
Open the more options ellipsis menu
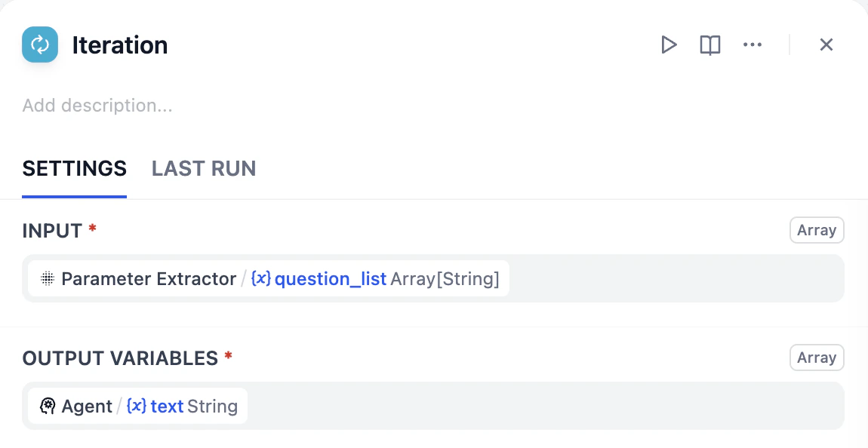752,44
